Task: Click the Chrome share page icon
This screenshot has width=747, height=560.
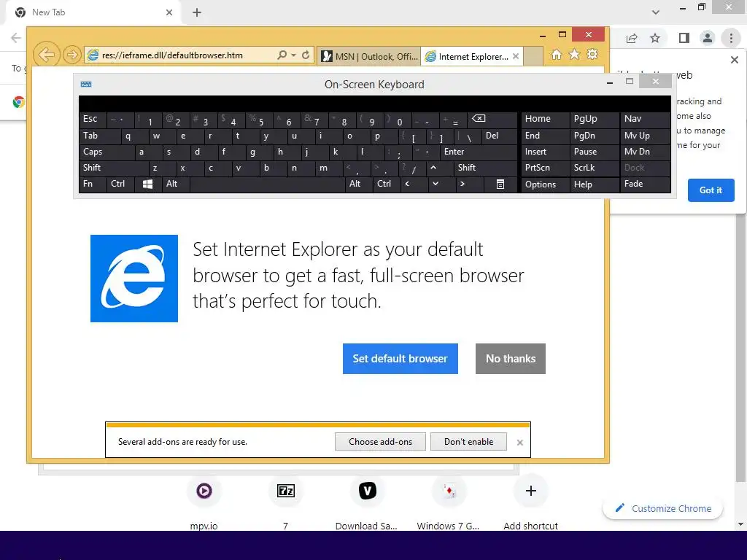Action: click(632, 38)
